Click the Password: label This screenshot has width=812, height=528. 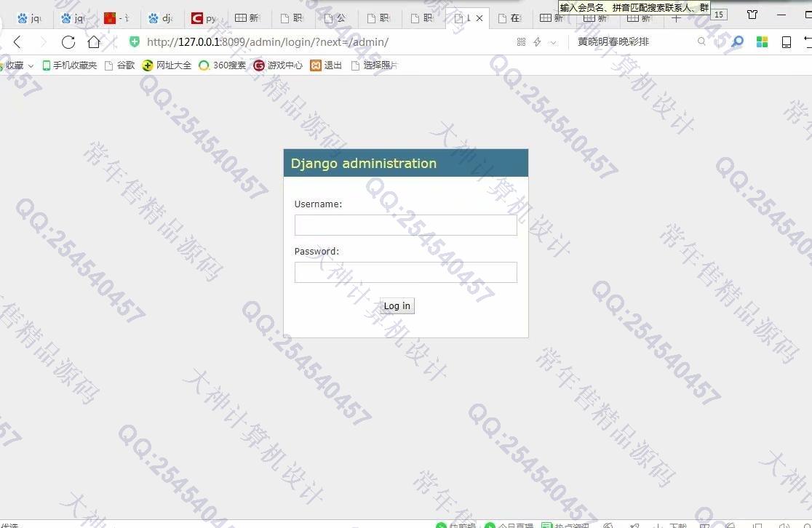tap(317, 251)
